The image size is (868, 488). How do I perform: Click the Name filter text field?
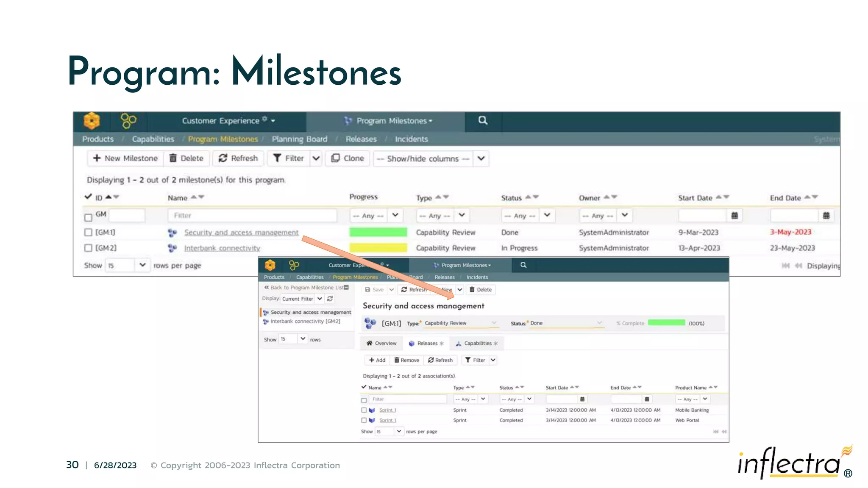pos(252,216)
